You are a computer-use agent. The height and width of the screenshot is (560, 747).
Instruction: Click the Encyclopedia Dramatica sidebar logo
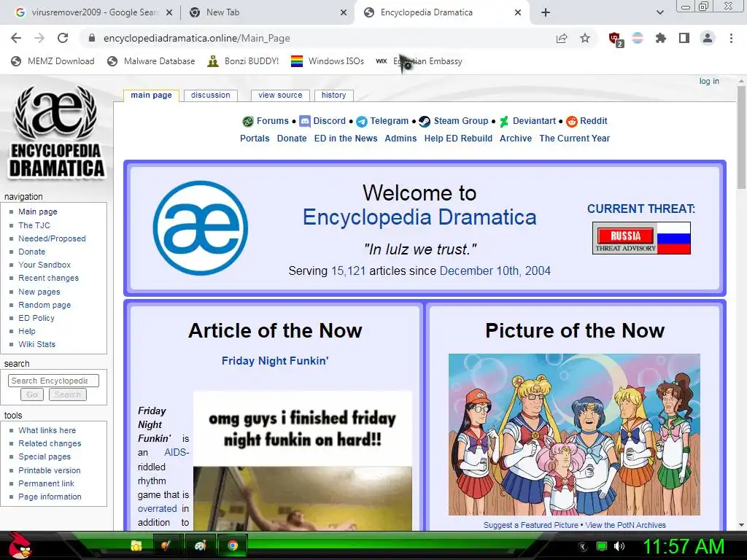[x=56, y=132]
